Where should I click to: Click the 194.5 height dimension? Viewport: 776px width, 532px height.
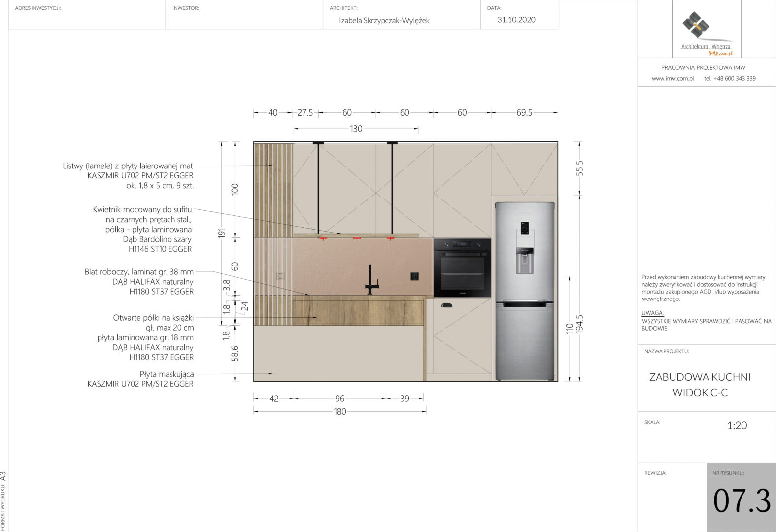click(579, 324)
